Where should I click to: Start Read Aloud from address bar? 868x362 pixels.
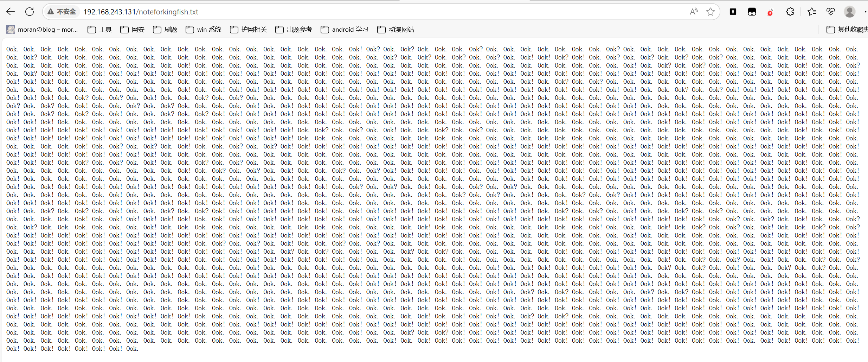(x=693, y=12)
